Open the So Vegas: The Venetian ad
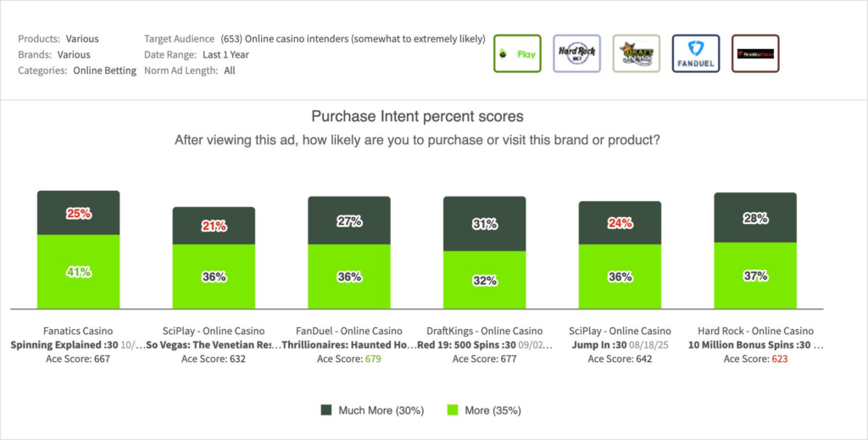 pos(214,345)
